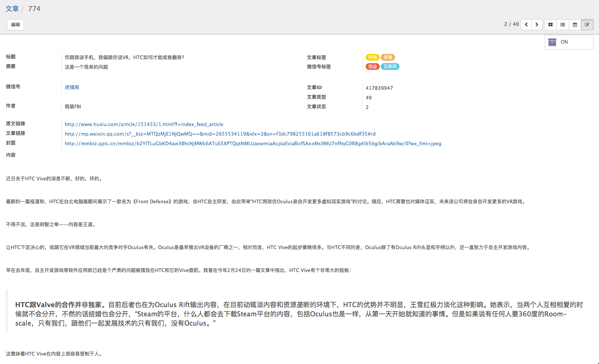
Task: Open the mp.weixin.qq.com article link
Action: pos(220,134)
